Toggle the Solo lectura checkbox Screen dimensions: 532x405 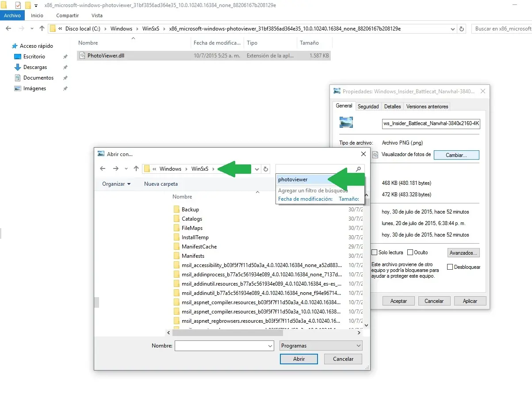click(x=375, y=252)
